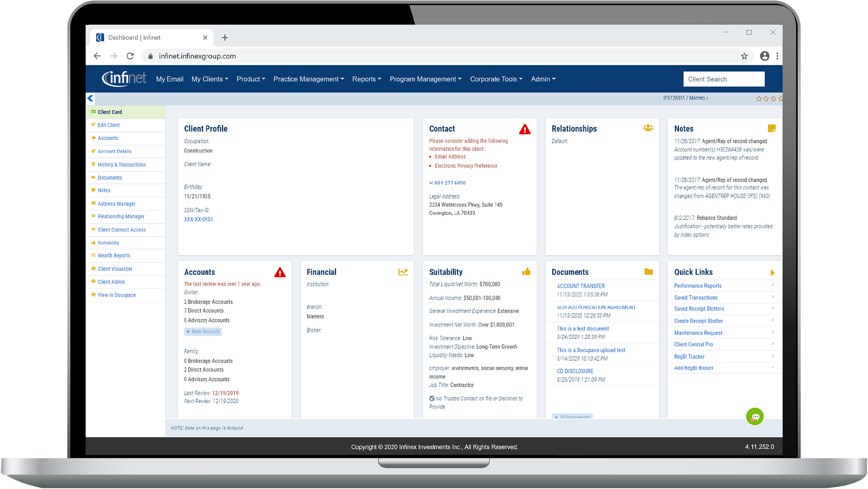Click the Suitability thumbs-up icon in sidebar

[x=93, y=243]
